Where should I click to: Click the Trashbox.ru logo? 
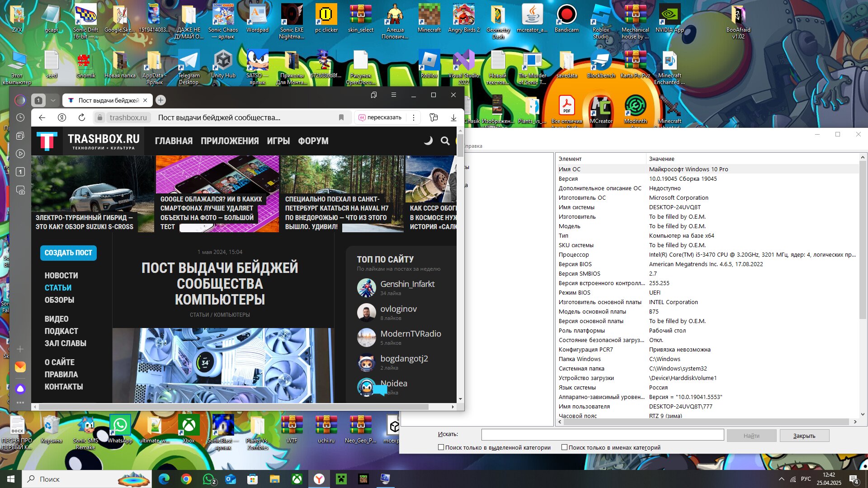point(88,141)
